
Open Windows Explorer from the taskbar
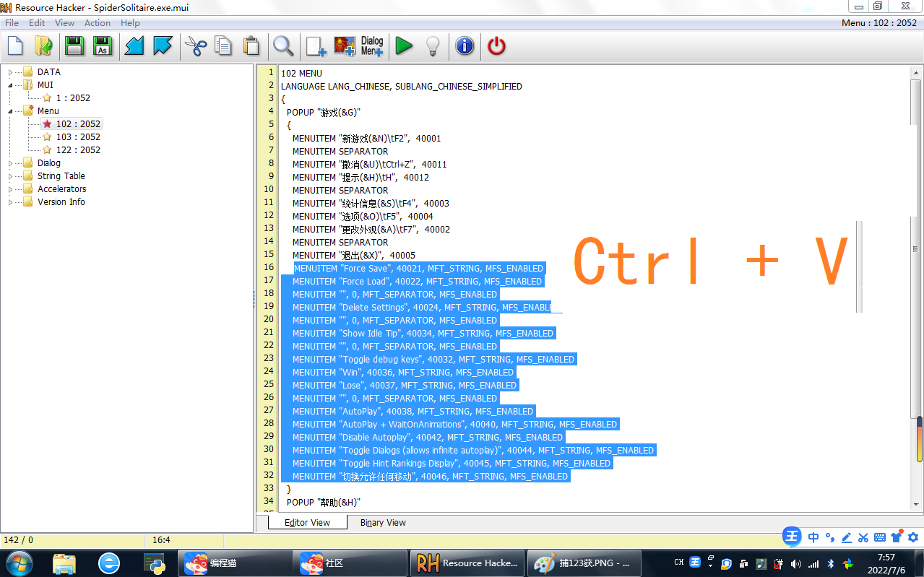pyautogui.click(x=64, y=563)
